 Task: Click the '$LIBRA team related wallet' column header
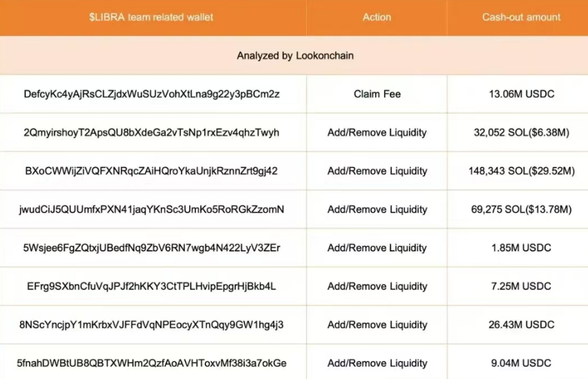pyautogui.click(x=151, y=18)
